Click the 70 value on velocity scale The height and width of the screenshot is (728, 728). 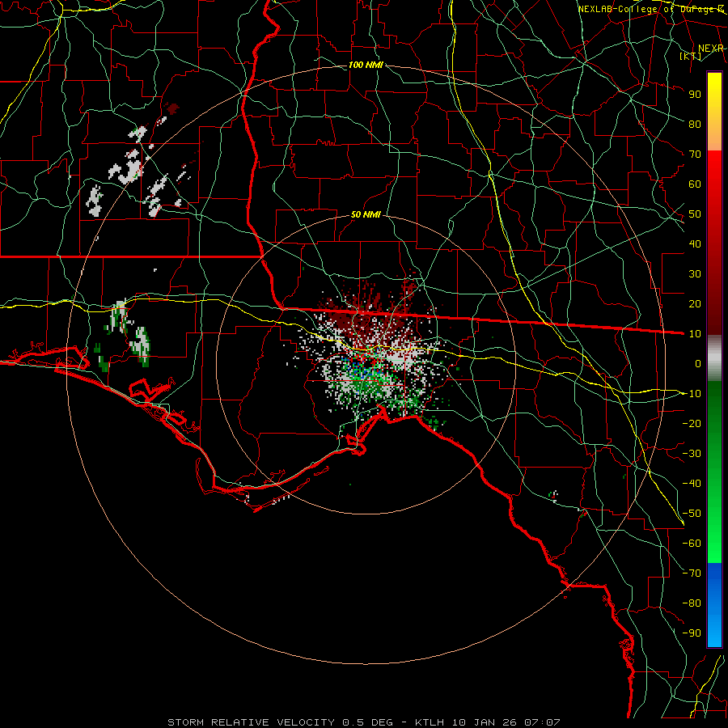pos(695,154)
